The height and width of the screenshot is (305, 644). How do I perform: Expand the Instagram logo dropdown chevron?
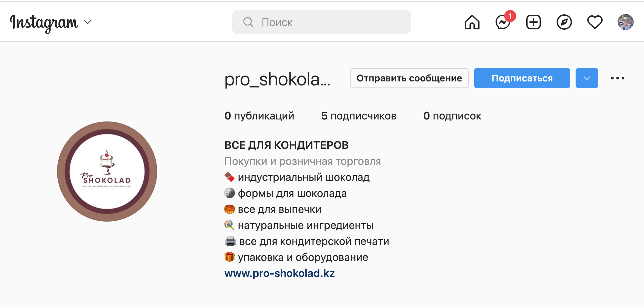88,22
